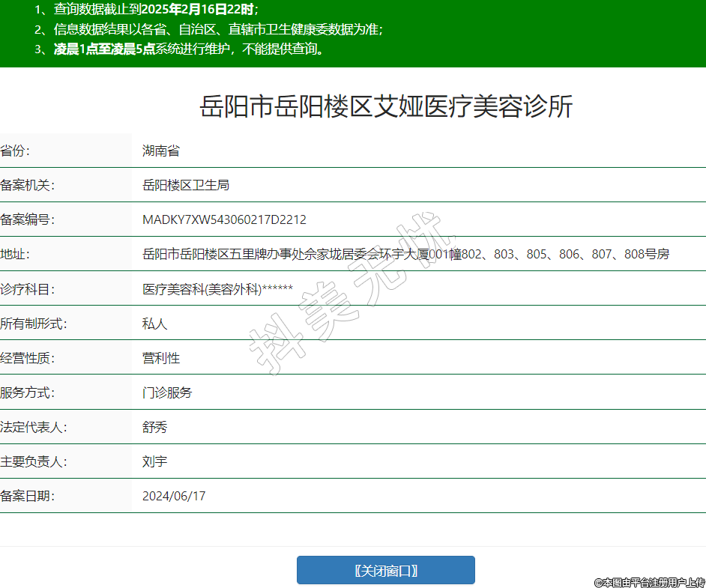Image resolution: width=706 pixels, height=588 pixels.
Task: Click the 备案机关 value 岳阳楼区卫生局
Action: tap(186, 185)
